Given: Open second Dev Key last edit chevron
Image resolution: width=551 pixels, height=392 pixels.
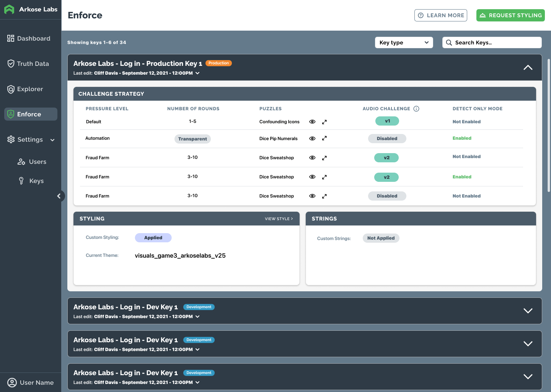Looking at the screenshot, I should coord(197,350).
